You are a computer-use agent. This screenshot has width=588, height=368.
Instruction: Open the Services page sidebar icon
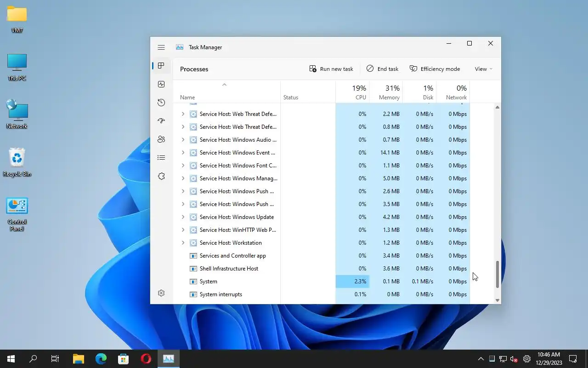tap(161, 176)
